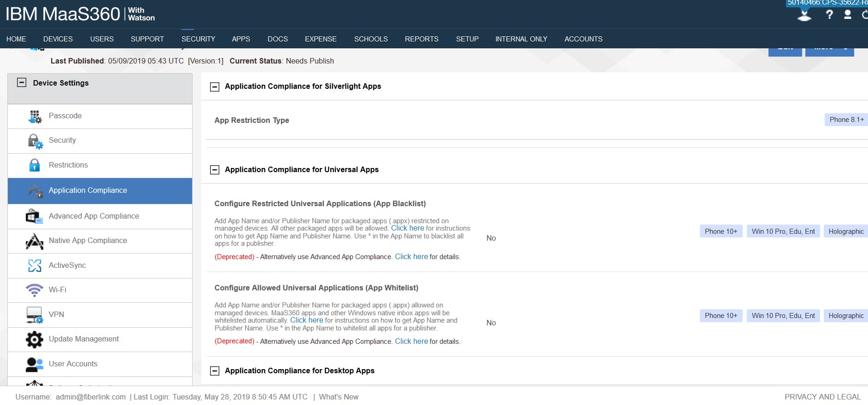Collapse Application Compliance for Silverlight Apps section
Screen dimensions: 868x405
tap(215, 87)
